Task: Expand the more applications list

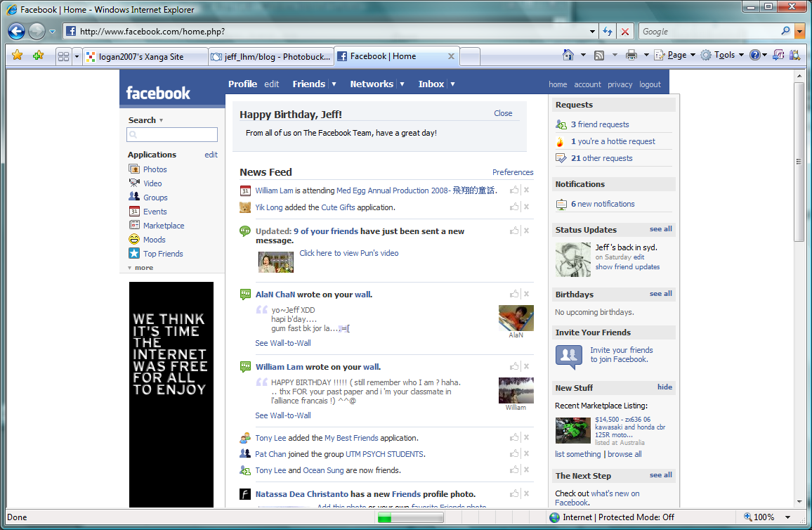Action: (x=140, y=268)
